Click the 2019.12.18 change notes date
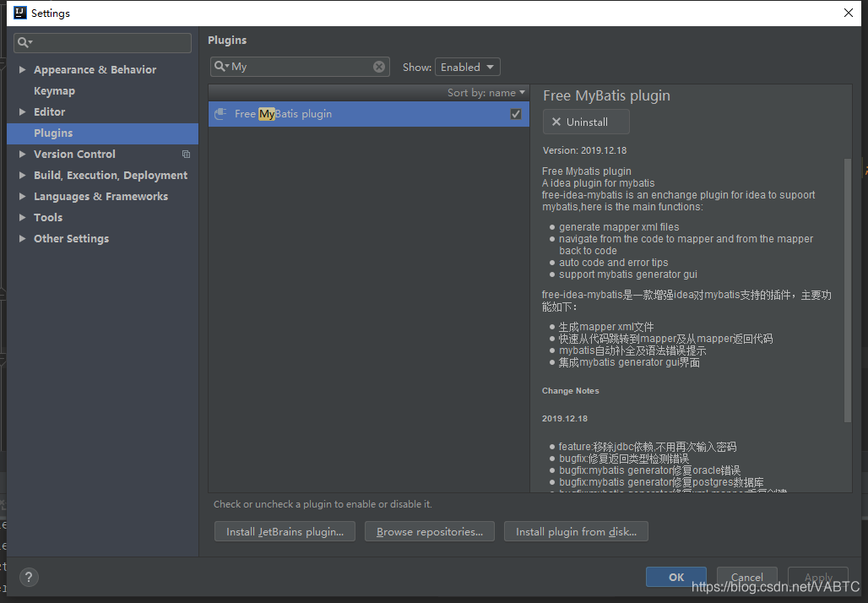Screen dimensions: 868x603 [x=565, y=419]
